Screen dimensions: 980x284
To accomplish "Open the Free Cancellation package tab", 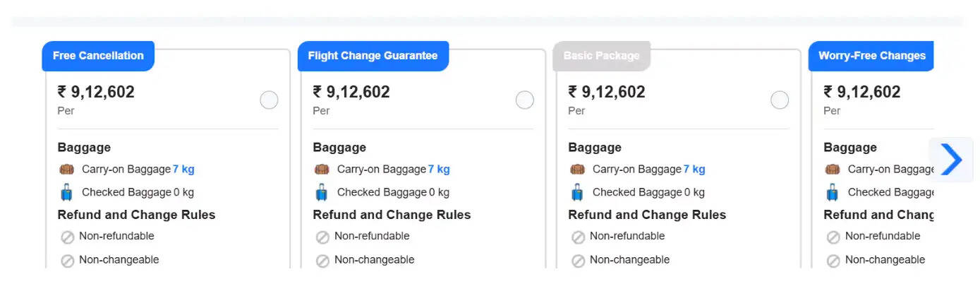I will tap(98, 56).
